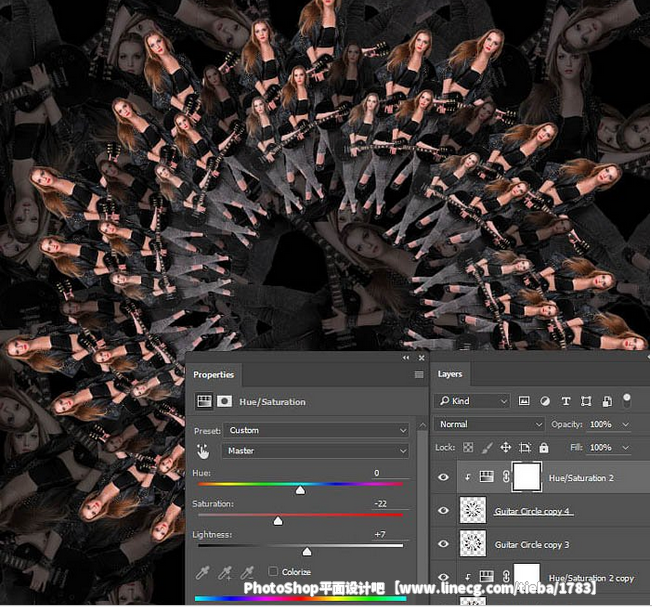Image resolution: width=652 pixels, height=607 pixels.
Task: Collapse the Properties panel with double arrows
Action: [406, 358]
